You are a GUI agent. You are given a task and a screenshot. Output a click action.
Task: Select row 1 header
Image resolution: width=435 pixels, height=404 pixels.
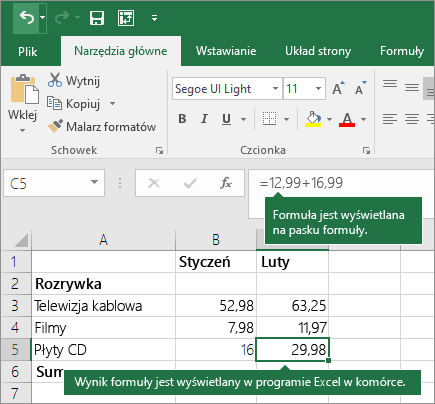(15, 262)
